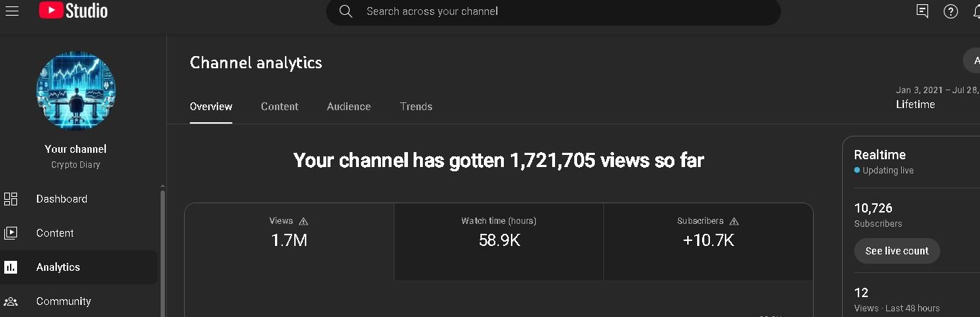
Task: Switch to the Audience tab
Action: [349, 107]
